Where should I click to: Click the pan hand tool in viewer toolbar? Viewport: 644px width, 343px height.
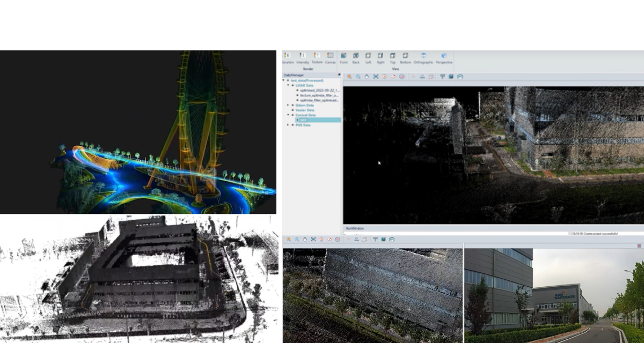pyautogui.click(x=367, y=77)
